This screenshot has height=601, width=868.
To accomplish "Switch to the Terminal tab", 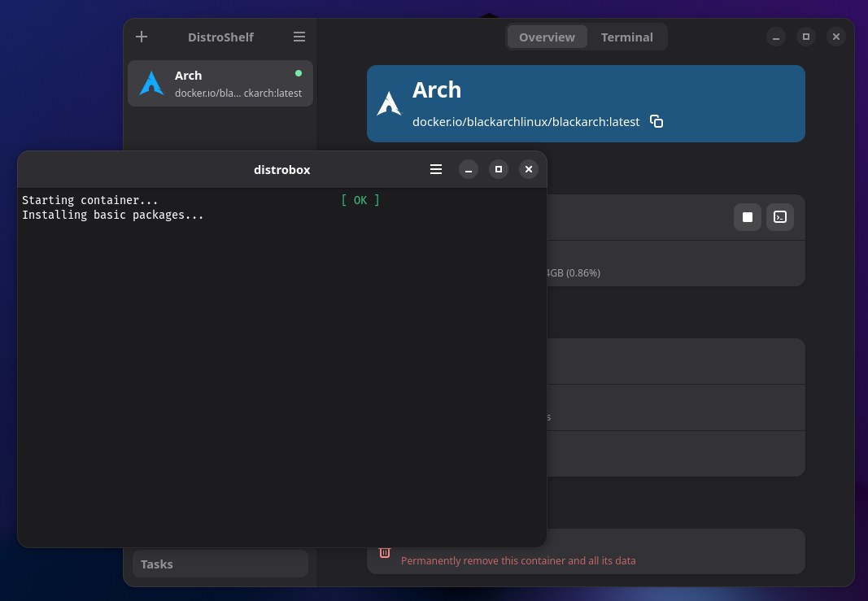I will (x=626, y=37).
